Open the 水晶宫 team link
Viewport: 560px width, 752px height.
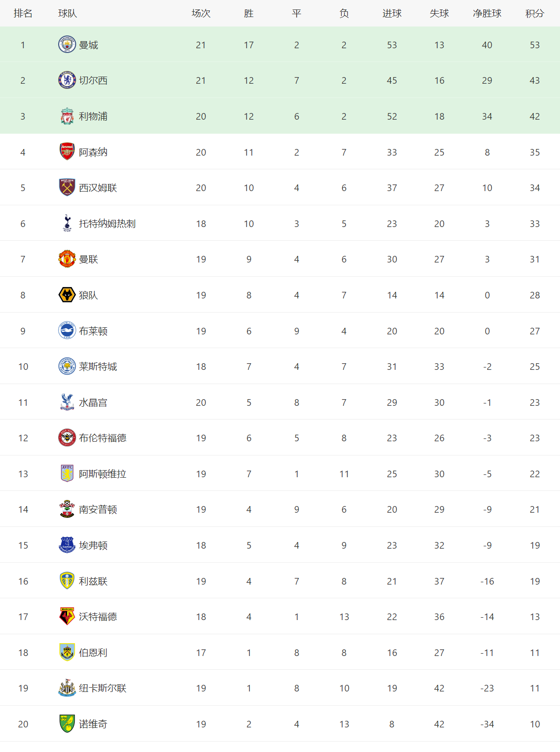(x=93, y=402)
